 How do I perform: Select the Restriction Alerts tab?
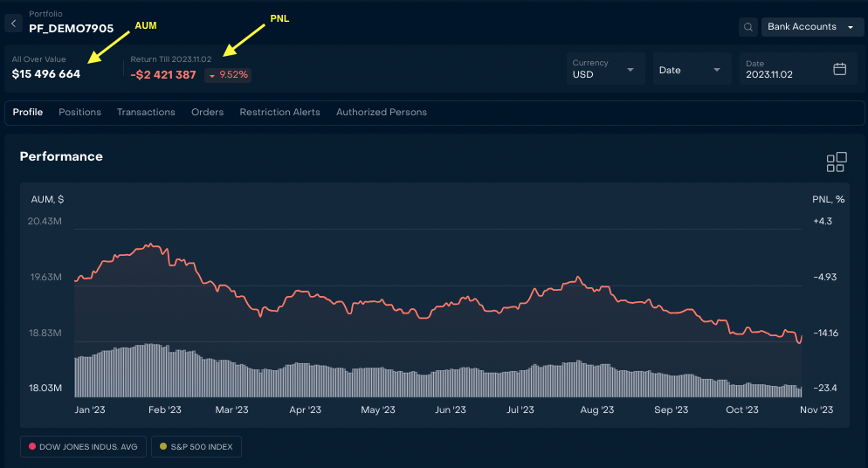click(x=279, y=113)
